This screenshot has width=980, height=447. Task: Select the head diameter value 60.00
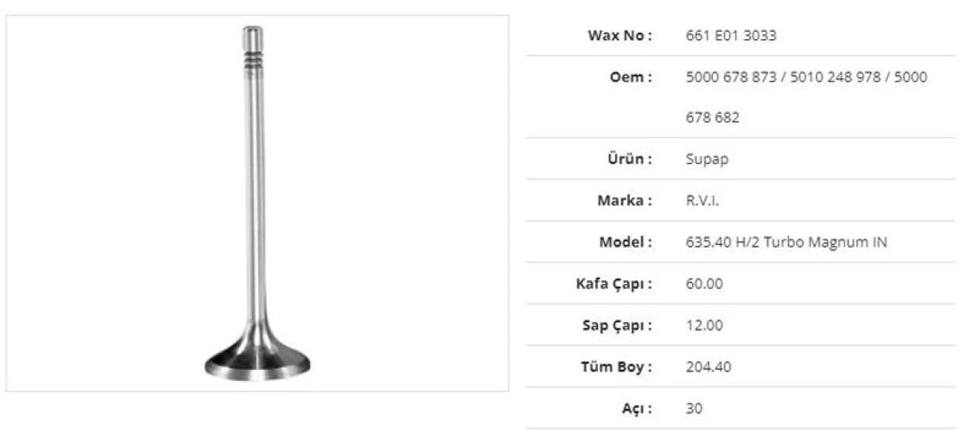click(x=704, y=283)
